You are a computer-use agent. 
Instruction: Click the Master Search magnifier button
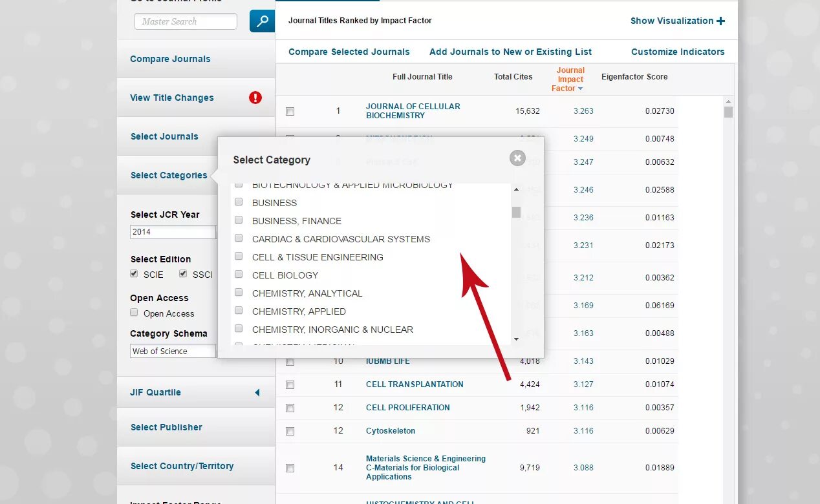pyautogui.click(x=262, y=21)
